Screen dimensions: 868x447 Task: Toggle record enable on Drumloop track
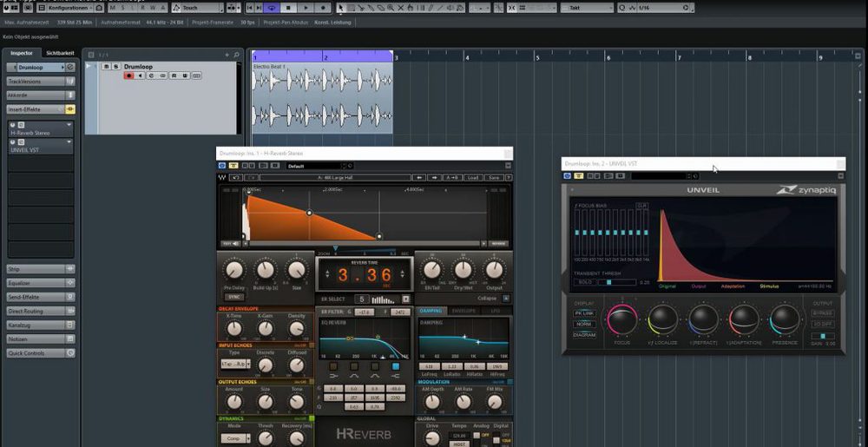tap(129, 76)
